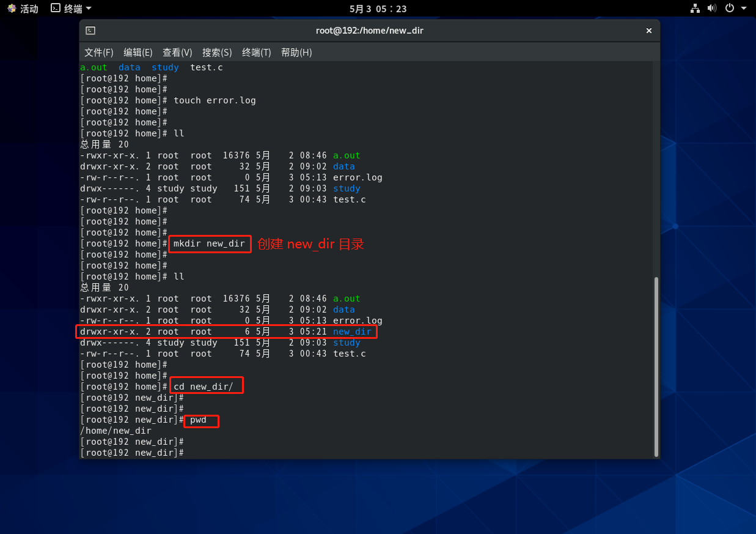
Task: Click the volume speaker icon
Action: point(711,9)
